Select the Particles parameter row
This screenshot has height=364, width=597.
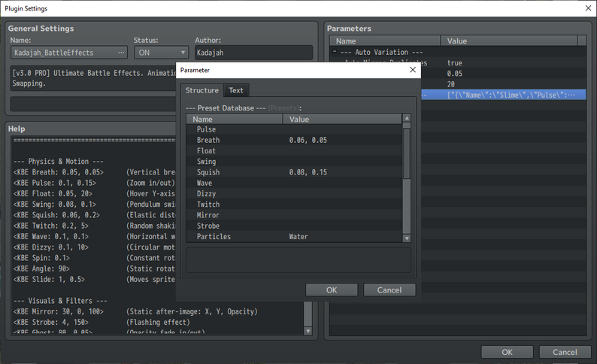(294, 236)
